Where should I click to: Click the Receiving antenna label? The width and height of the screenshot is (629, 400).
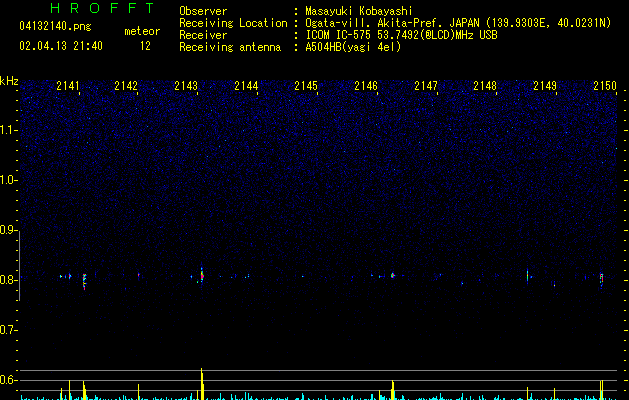point(230,47)
